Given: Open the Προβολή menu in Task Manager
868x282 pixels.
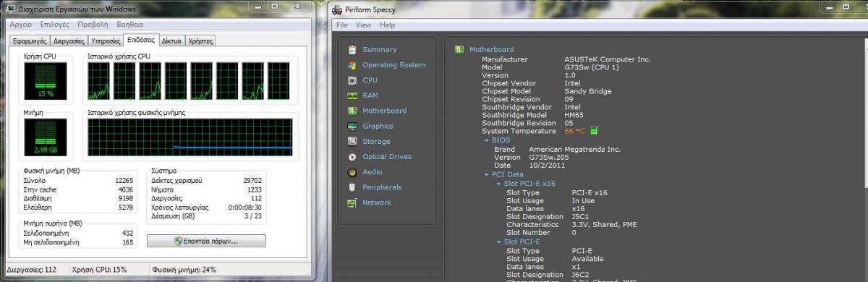Looking at the screenshot, I should [93, 25].
